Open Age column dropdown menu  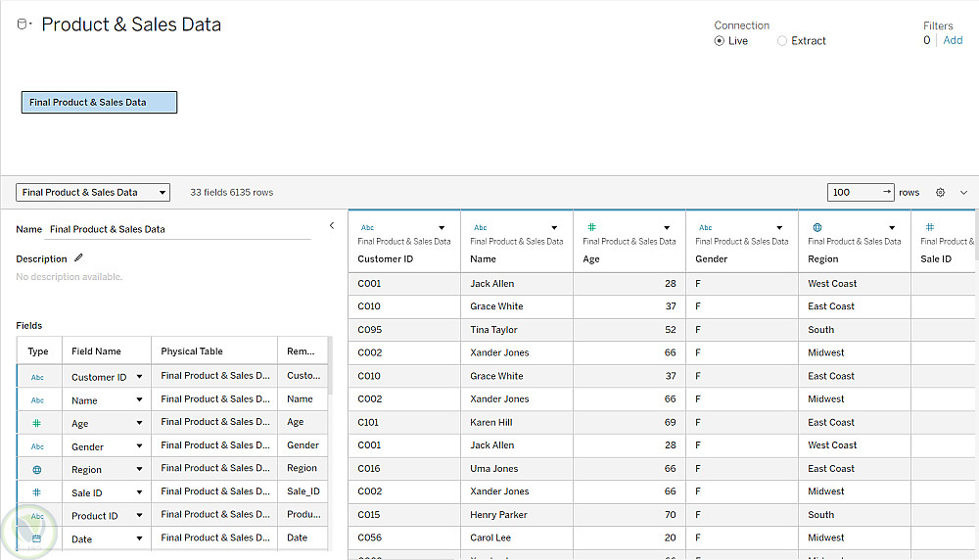[667, 228]
